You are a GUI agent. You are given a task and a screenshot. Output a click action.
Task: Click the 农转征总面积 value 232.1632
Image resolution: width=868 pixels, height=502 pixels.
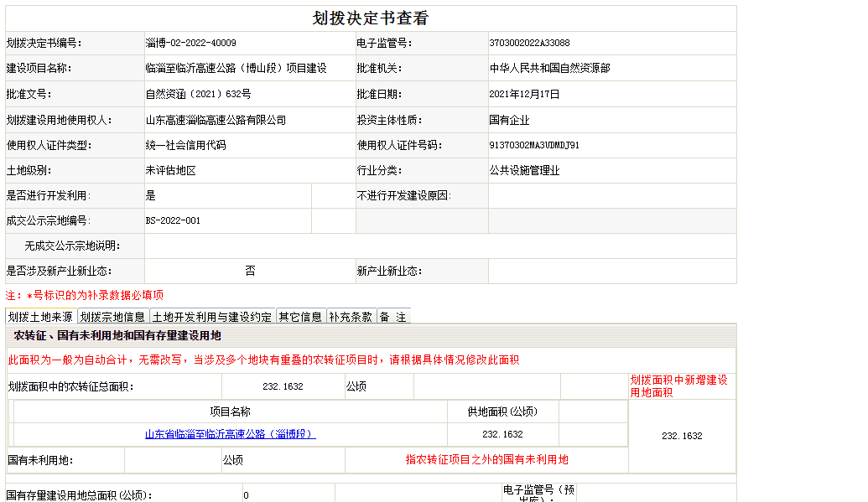coord(283,387)
